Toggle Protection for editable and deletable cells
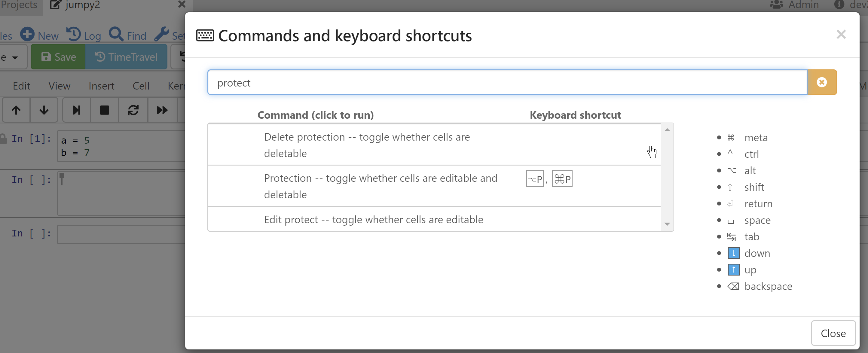 [381, 186]
